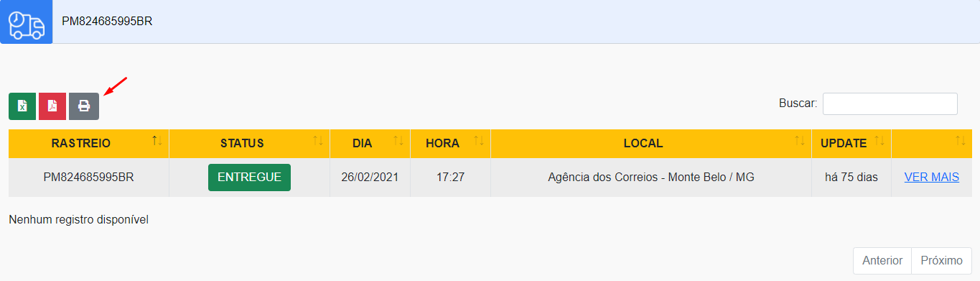Select tracking code PM824685995BR in table row
This screenshot has width=980, height=281.
pos(89,177)
